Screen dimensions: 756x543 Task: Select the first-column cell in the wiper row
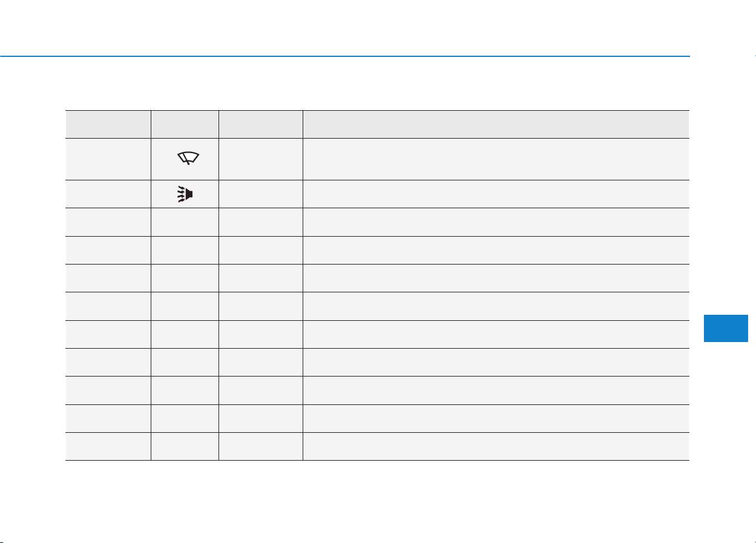[x=108, y=159]
